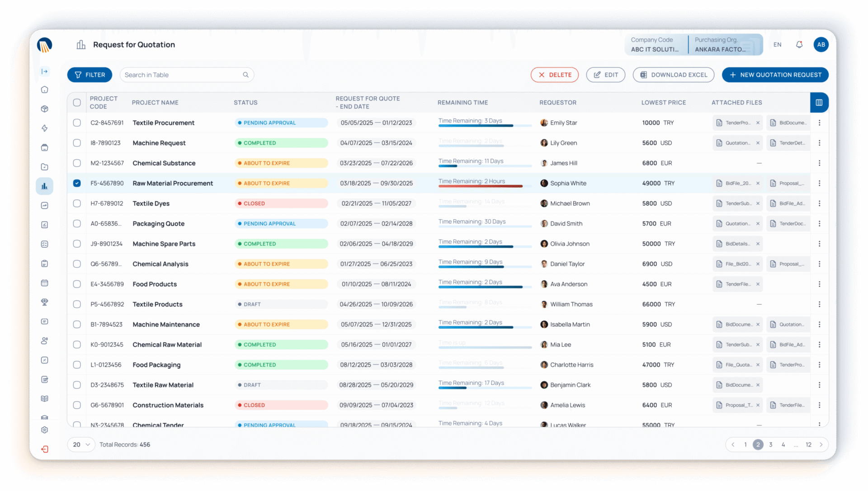Expand the sidebar with arrow icon
The height and width of the screenshot is (491, 868).
click(44, 71)
